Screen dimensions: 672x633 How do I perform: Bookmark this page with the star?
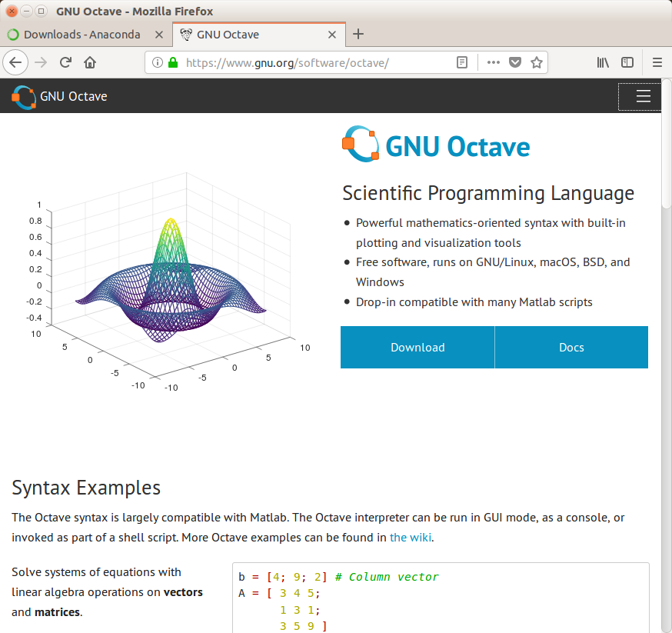(537, 62)
